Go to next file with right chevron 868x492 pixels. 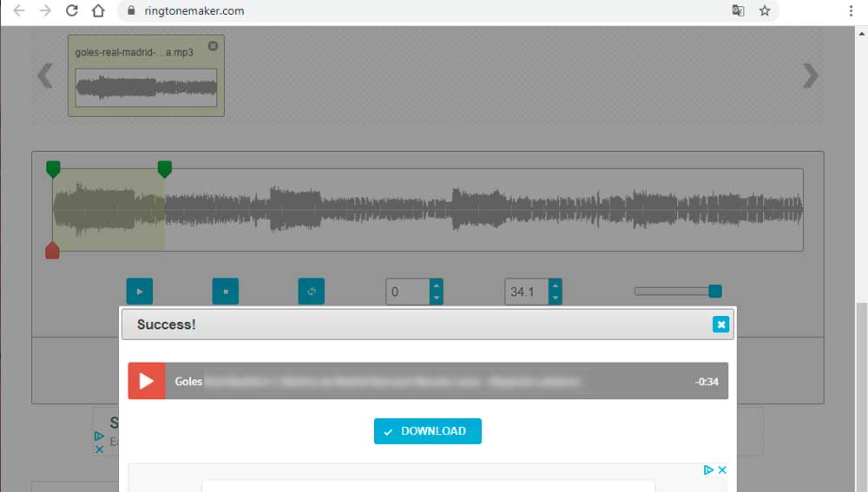pos(810,76)
